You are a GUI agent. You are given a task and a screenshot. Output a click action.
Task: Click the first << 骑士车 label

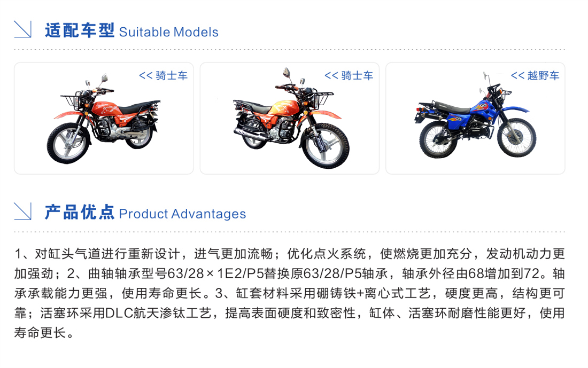click(x=163, y=76)
